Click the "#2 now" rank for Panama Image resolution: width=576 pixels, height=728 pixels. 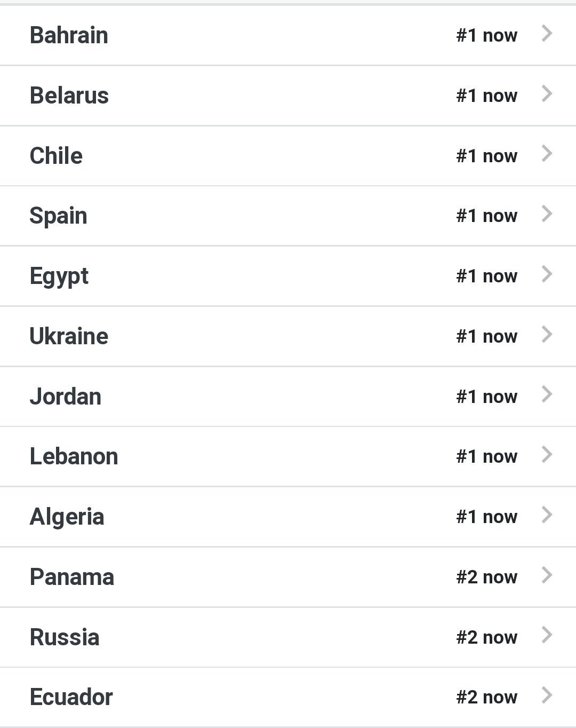pos(486,577)
